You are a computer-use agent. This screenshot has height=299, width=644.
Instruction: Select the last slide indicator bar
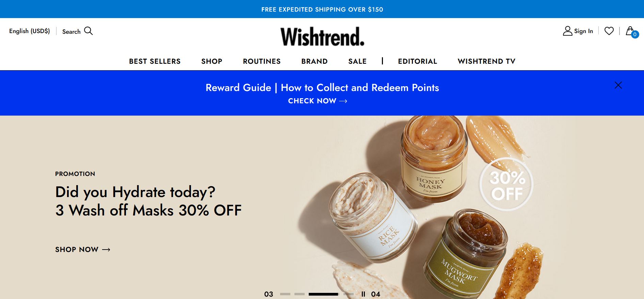(x=349, y=294)
